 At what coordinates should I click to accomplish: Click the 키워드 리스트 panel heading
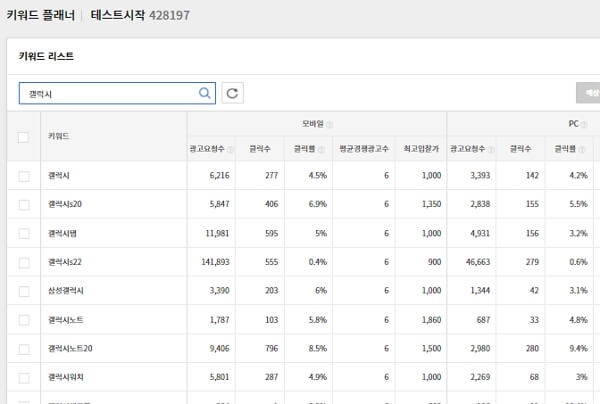(x=46, y=57)
